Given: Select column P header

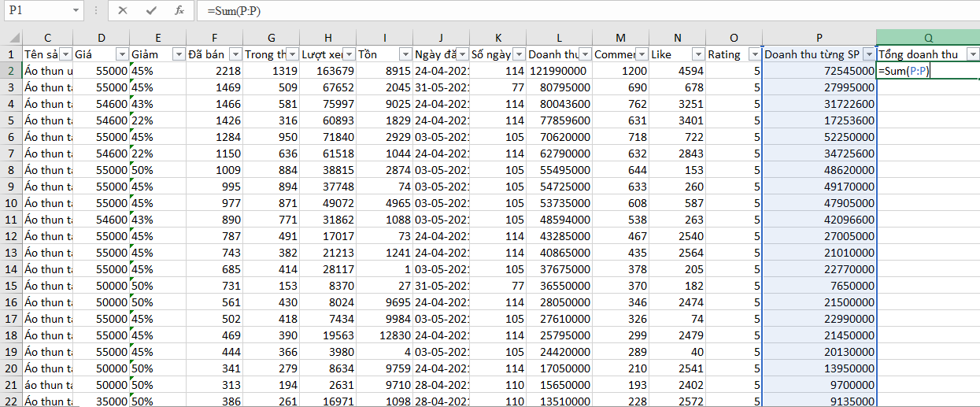Looking at the screenshot, I should tap(819, 38).
